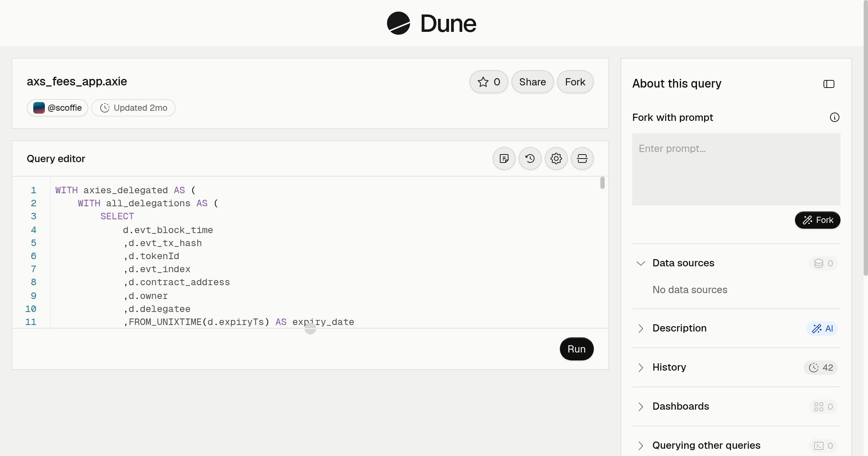The image size is (868, 456).
Task: Collapse the Data sources section
Action: 641,263
